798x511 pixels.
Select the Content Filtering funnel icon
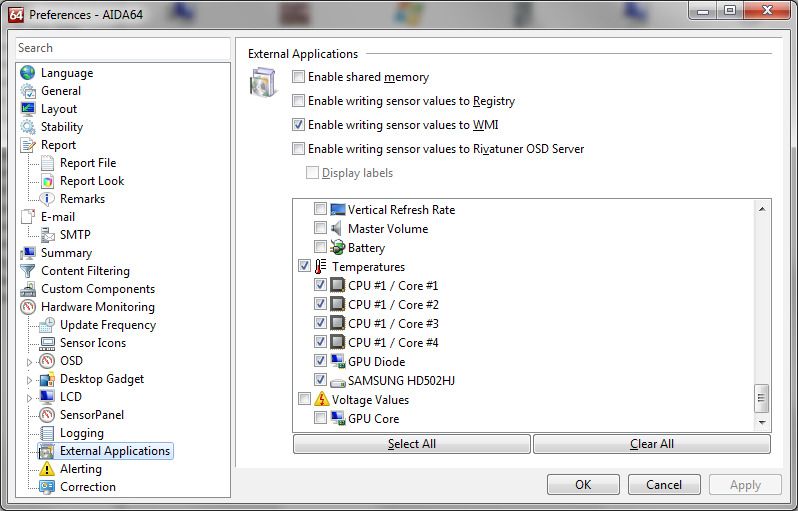click(28, 271)
